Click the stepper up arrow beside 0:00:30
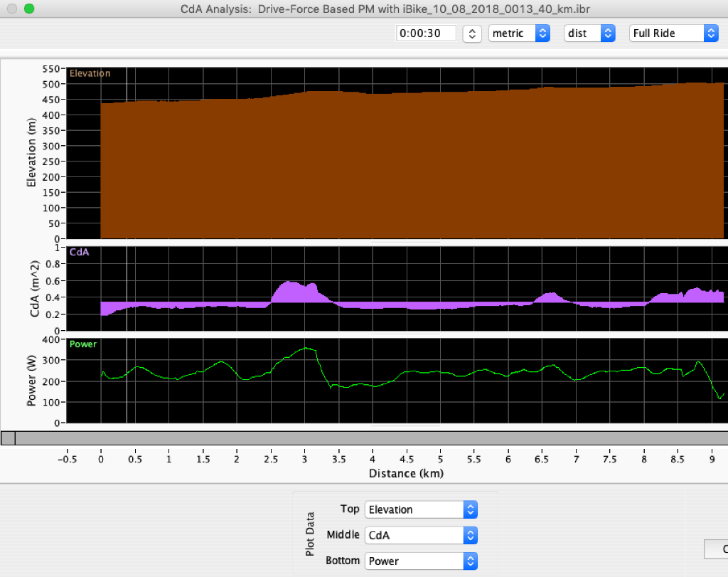 [471, 29]
